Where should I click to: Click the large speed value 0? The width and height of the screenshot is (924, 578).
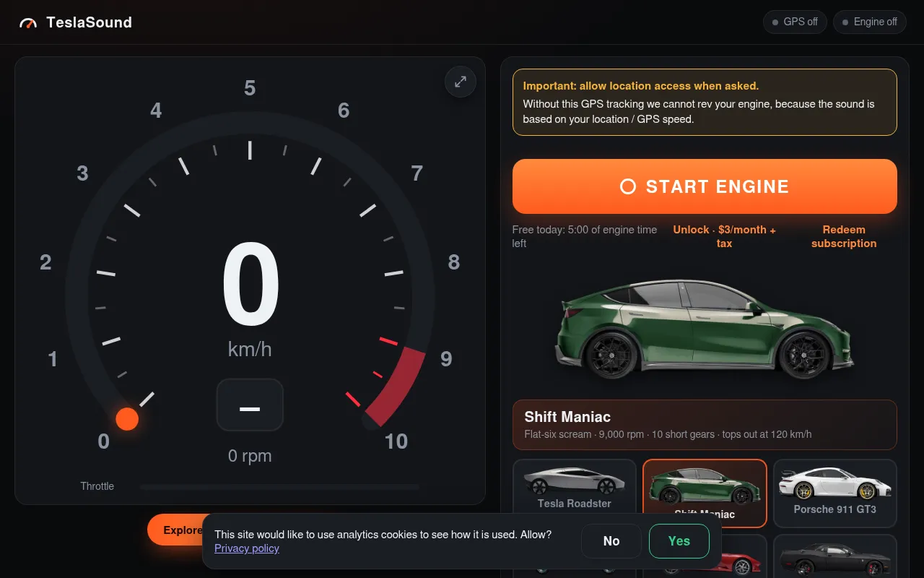pos(250,285)
